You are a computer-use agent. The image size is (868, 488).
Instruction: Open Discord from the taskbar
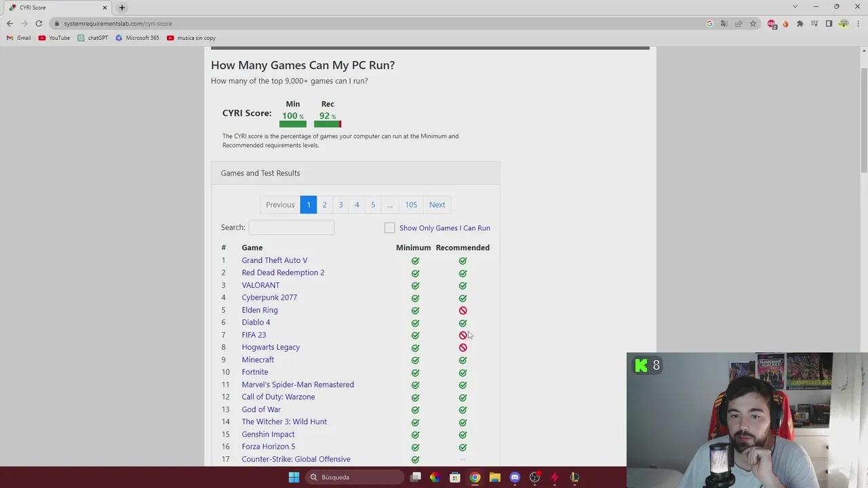pyautogui.click(x=515, y=477)
